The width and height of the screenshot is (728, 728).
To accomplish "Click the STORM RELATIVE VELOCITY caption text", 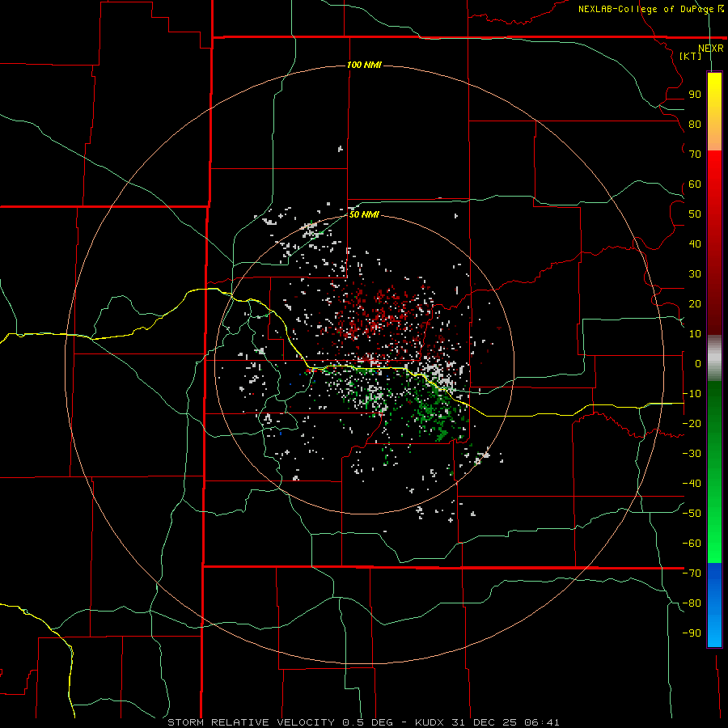I will [x=252, y=722].
